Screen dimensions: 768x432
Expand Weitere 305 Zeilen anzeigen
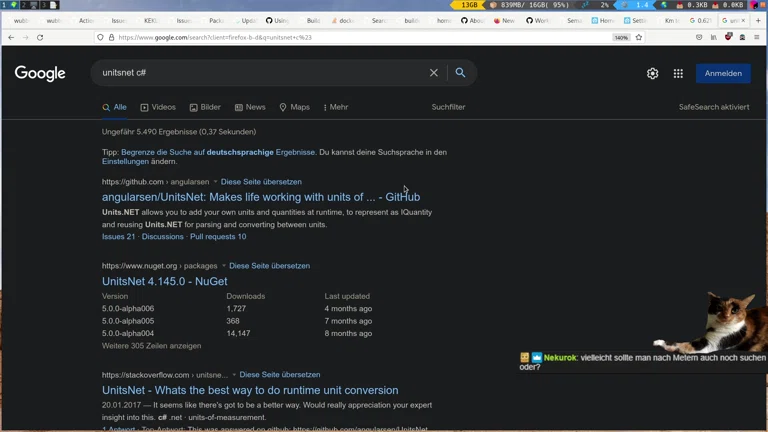(151, 346)
